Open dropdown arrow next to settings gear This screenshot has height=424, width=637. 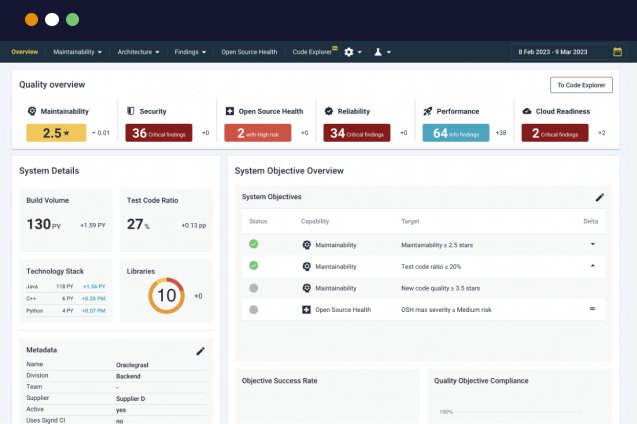360,52
